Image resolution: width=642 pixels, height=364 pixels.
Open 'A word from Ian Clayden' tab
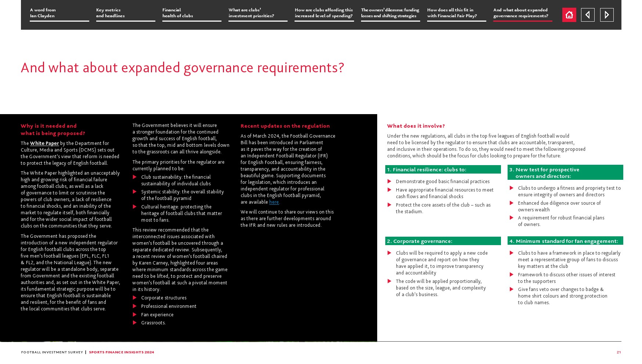pos(59,13)
